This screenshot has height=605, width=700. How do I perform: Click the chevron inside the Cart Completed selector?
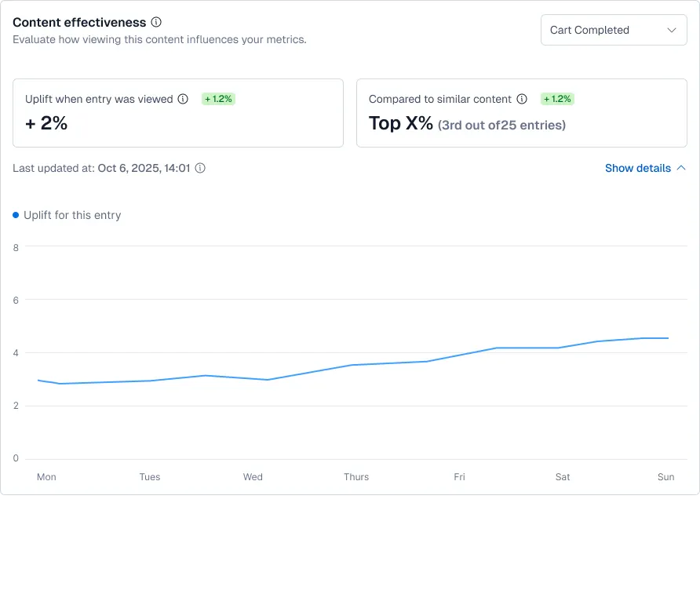click(672, 30)
